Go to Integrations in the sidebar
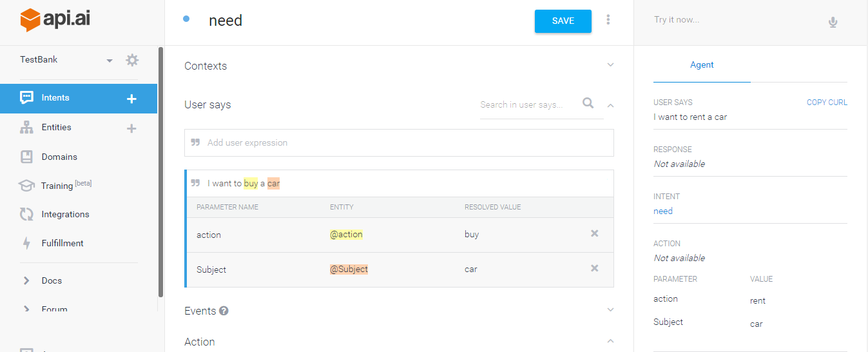 [65, 214]
